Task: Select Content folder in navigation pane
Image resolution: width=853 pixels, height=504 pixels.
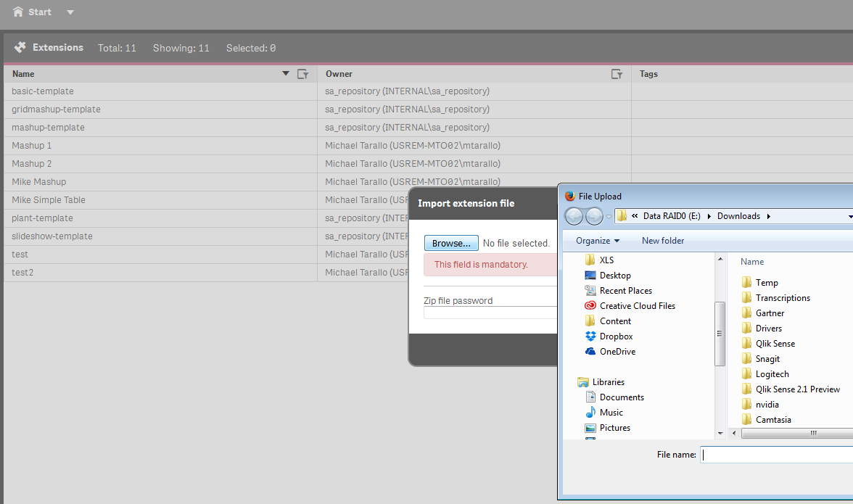Action: pyautogui.click(x=608, y=321)
